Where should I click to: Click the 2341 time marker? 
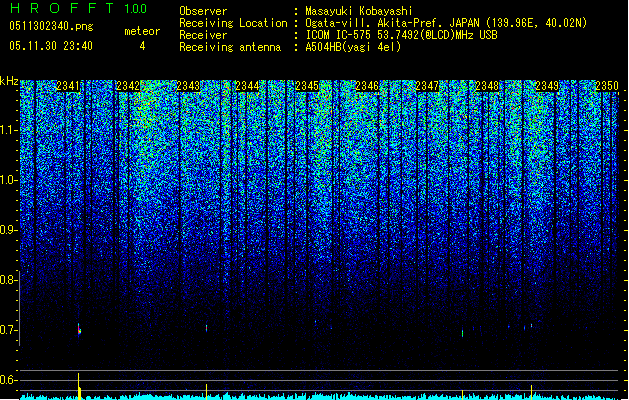tap(68, 86)
